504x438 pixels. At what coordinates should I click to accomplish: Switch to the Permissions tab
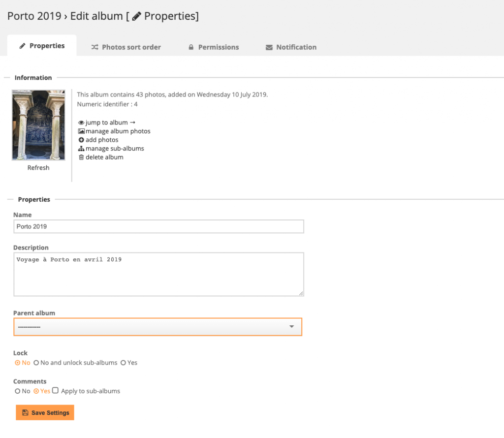coord(214,47)
